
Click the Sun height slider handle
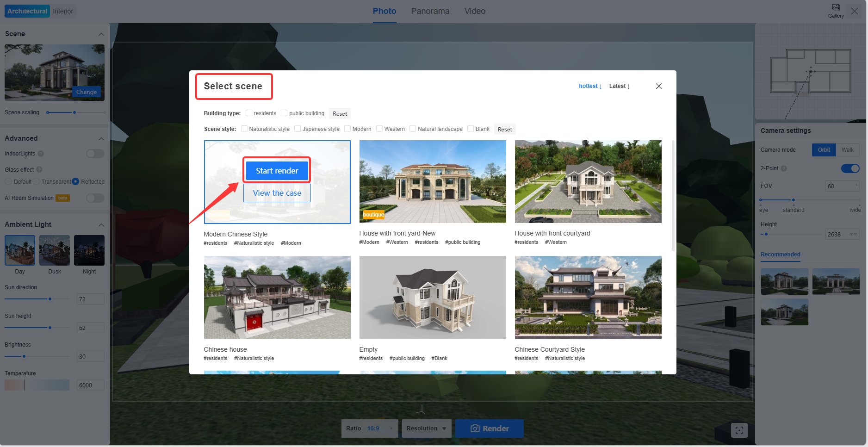(x=50, y=328)
